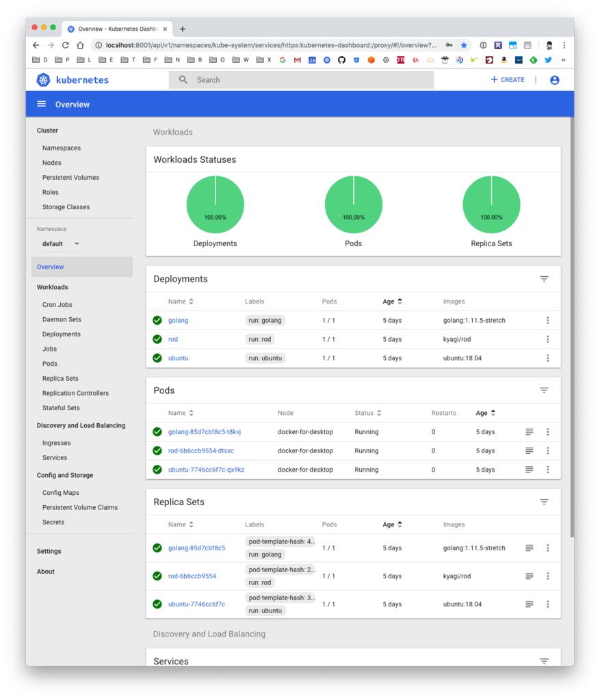Open Ingresses in sidebar
This screenshot has width=600, height=700.
point(56,443)
